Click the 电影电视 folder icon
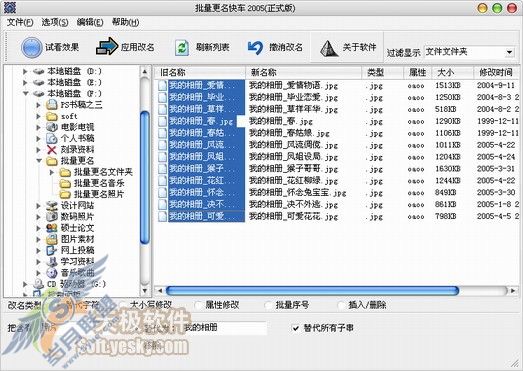 (52, 127)
